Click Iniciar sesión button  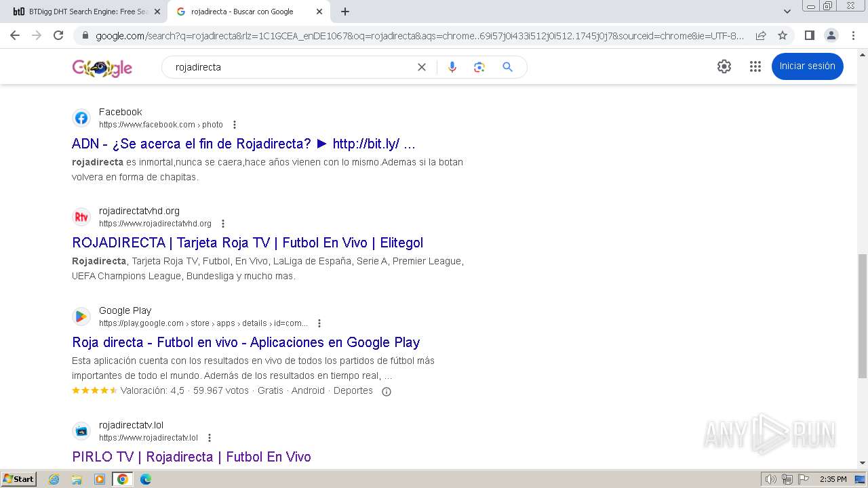tap(807, 66)
